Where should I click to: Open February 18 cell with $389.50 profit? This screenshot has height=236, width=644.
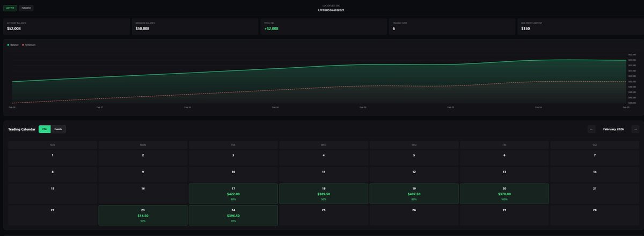pyautogui.click(x=324, y=194)
